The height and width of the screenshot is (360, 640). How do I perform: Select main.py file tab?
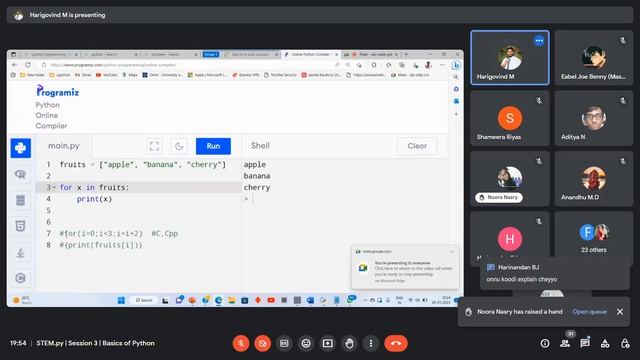point(64,146)
